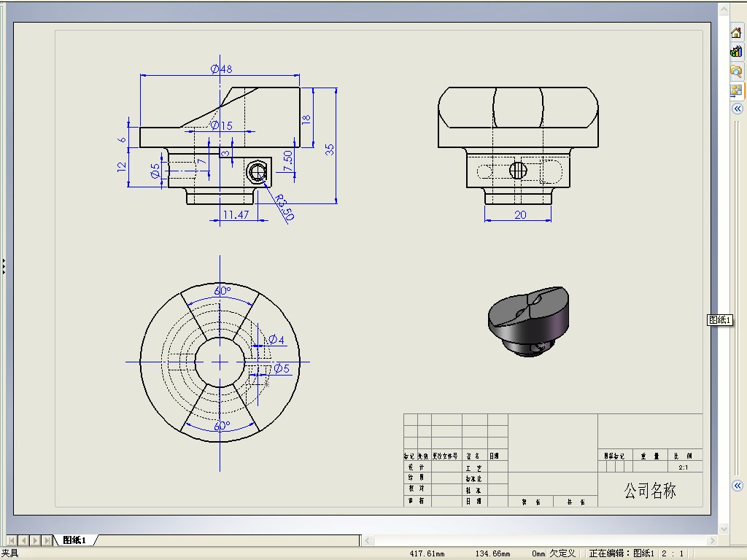Click the 欠定义 status bar entry
The width and height of the screenshot is (747, 560).
(x=562, y=553)
